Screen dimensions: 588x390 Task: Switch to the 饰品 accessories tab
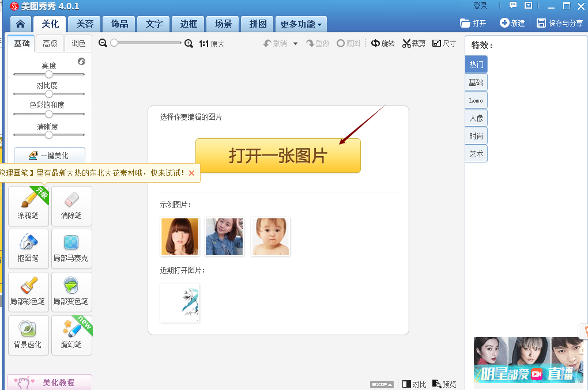120,24
